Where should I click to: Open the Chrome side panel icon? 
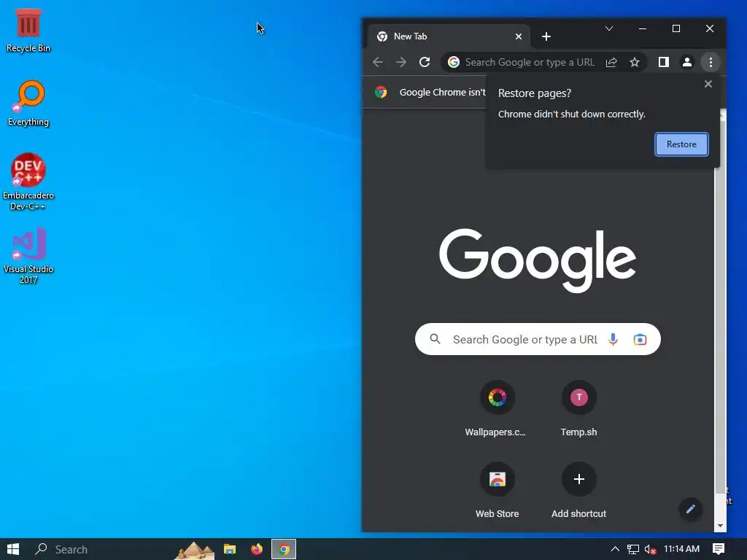664,62
